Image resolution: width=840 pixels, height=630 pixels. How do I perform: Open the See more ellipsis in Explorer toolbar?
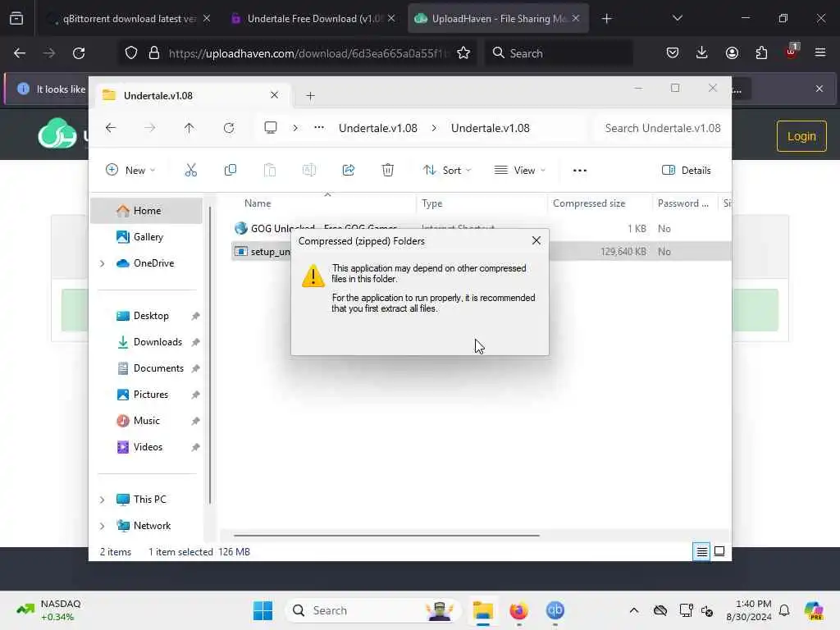(580, 171)
